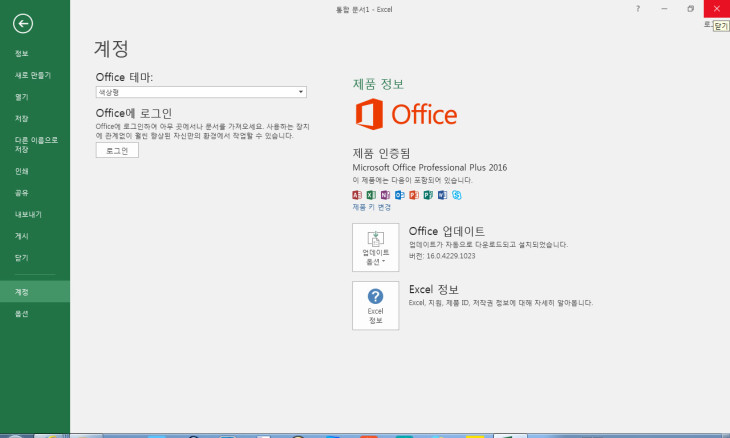Viewport: 730px width, 438px height.
Task: Open the Excel 정보 button
Action: 375,305
